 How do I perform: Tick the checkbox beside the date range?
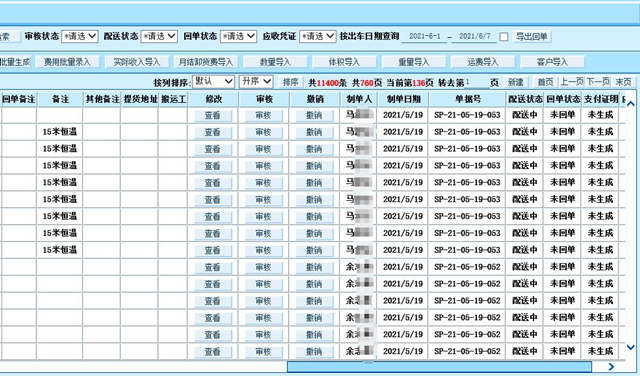tap(504, 37)
